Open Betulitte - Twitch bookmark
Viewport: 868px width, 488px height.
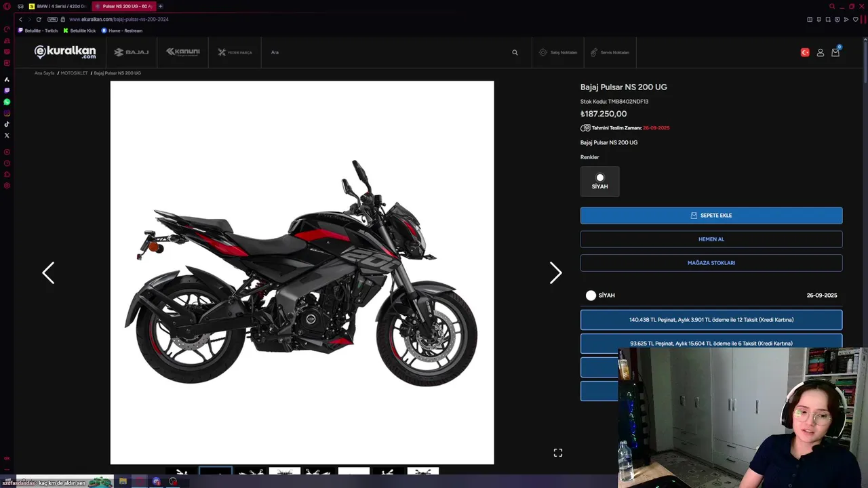pos(38,30)
